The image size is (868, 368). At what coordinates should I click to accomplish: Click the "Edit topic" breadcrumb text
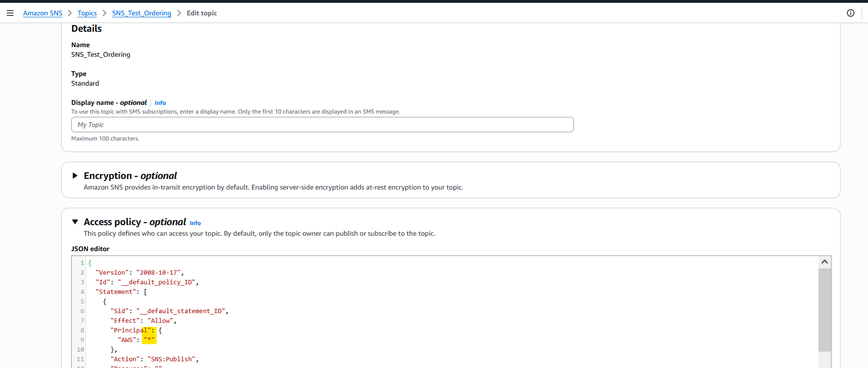coord(202,13)
